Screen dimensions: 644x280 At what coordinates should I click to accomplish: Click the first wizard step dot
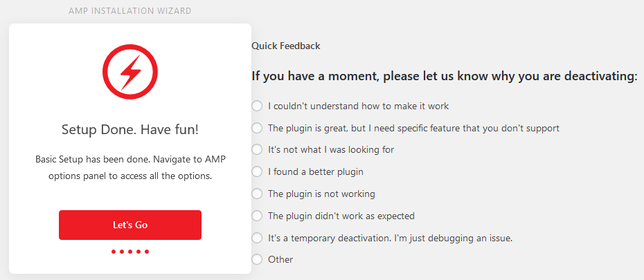point(114,252)
